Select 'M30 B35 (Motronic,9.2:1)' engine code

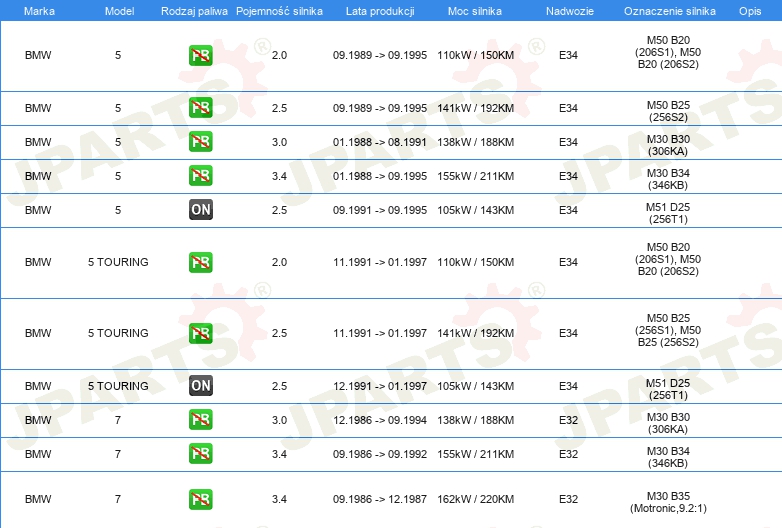point(668,502)
